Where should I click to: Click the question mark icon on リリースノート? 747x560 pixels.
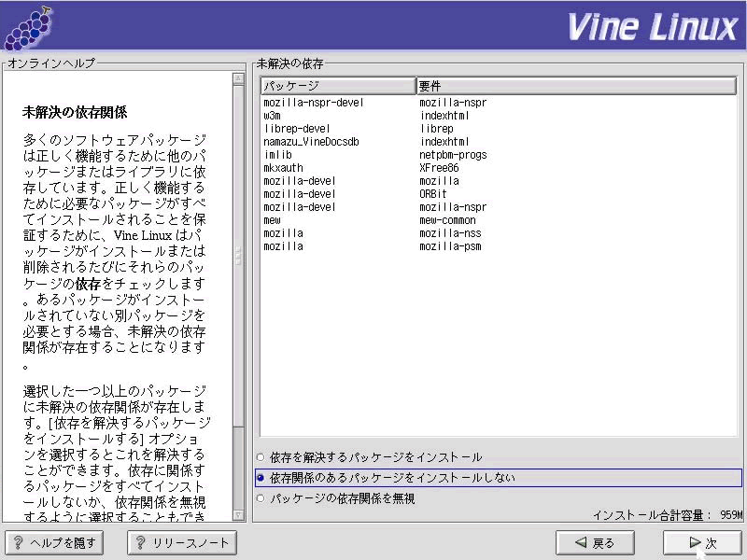click(141, 542)
